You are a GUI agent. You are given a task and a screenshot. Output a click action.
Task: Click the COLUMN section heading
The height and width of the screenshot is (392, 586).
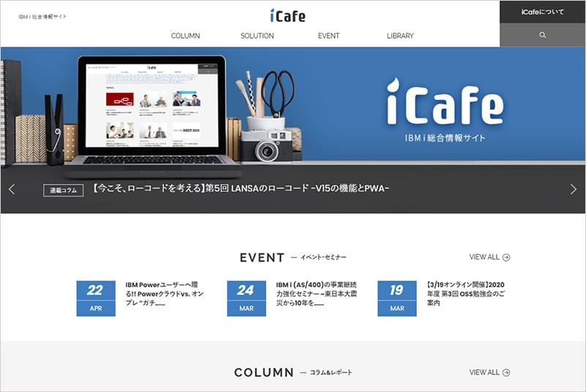264,372
